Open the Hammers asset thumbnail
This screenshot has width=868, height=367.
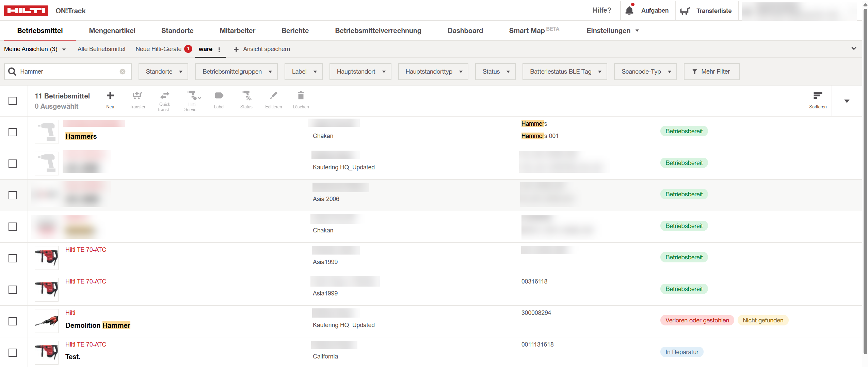point(47,132)
